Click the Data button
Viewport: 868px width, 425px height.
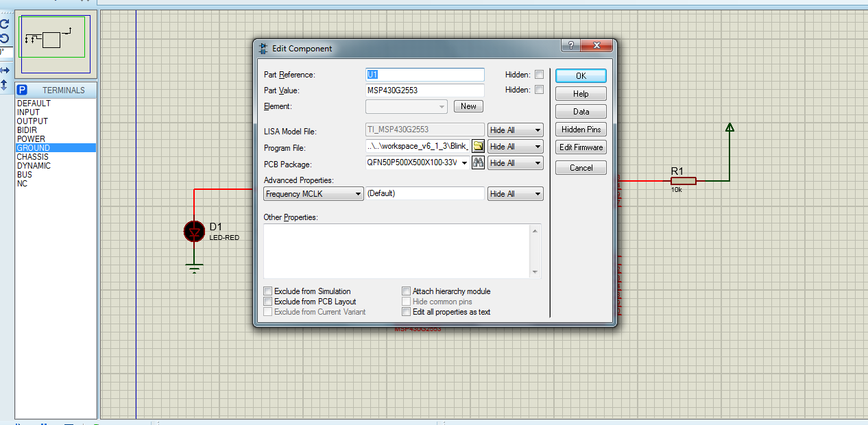point(581,112)
